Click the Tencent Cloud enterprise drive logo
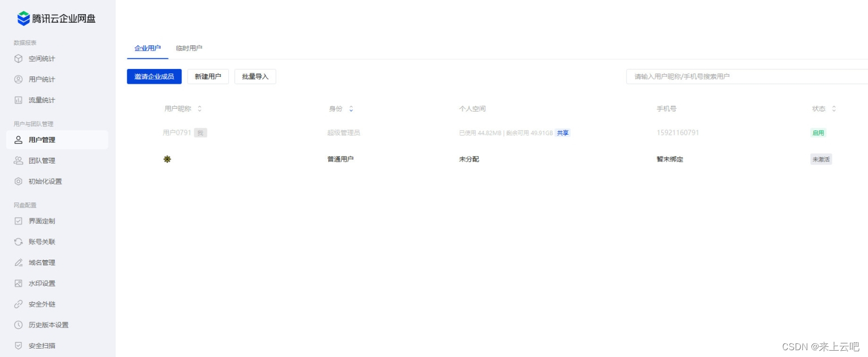This screenshot has height=357, width=868. [x=57, y=19]
